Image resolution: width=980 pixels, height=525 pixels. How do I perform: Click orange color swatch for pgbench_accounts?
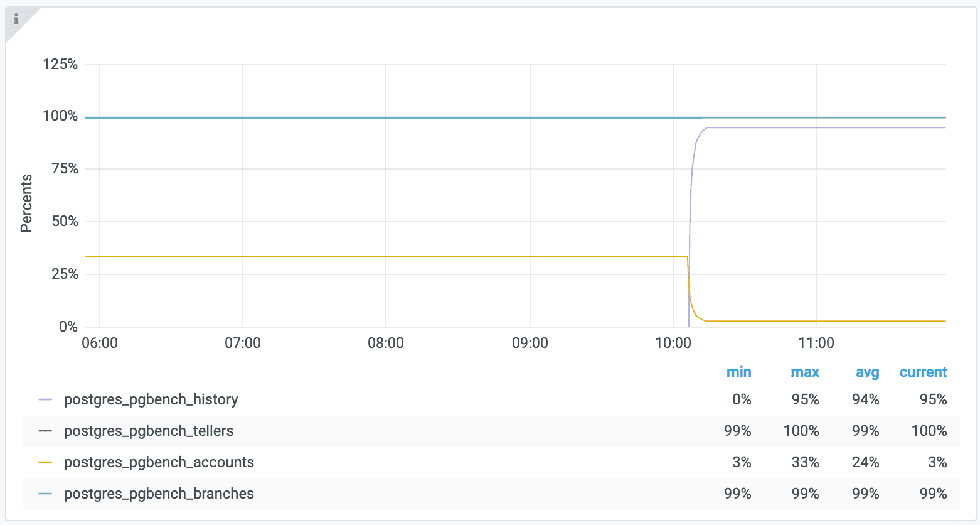click(x=45, y=463)
